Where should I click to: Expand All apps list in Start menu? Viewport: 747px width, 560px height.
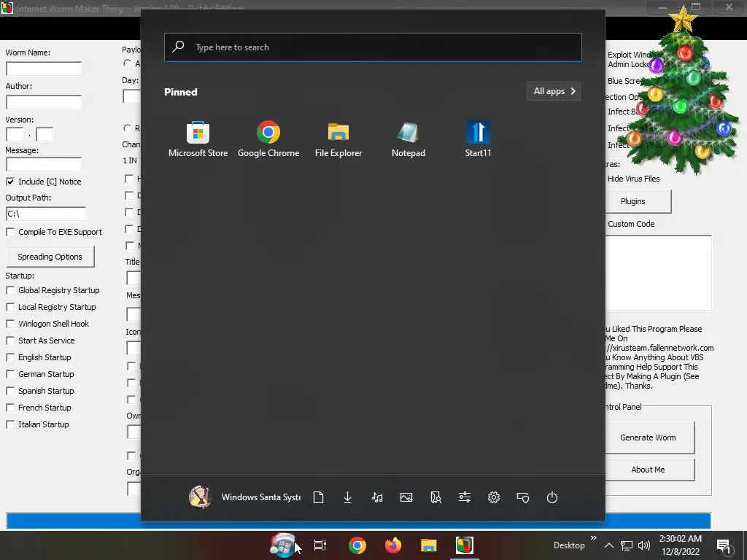[x=554, y=91]
